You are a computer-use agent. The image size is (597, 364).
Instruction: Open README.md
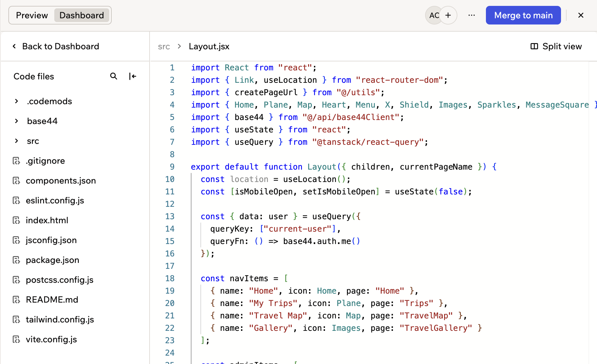[x=52, y=300]
